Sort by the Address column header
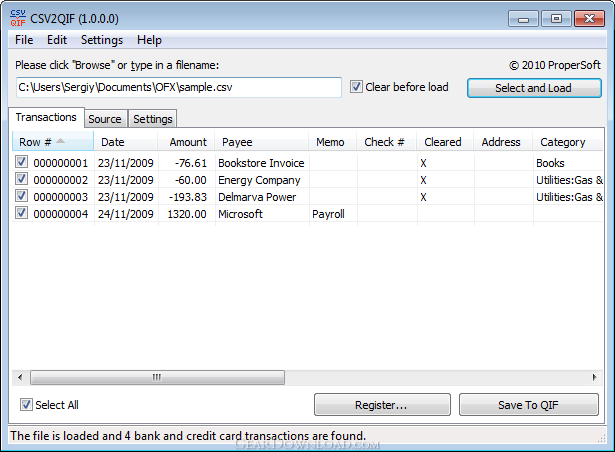Screen dimensions: 615x452 click(x=503, y=142)
